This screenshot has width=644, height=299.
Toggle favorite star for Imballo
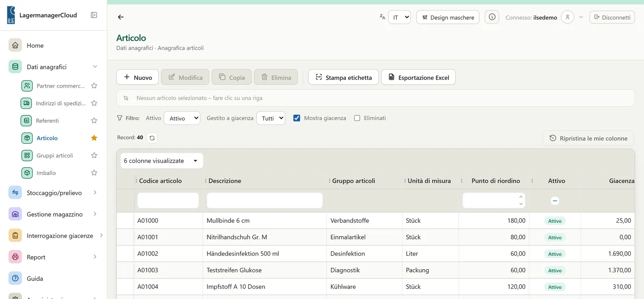coord(94,173)
